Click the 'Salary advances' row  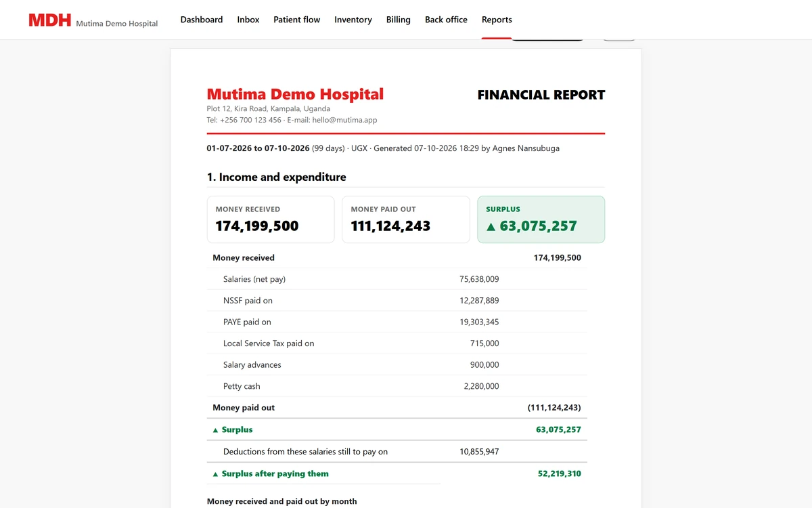[x=397, y=364]
